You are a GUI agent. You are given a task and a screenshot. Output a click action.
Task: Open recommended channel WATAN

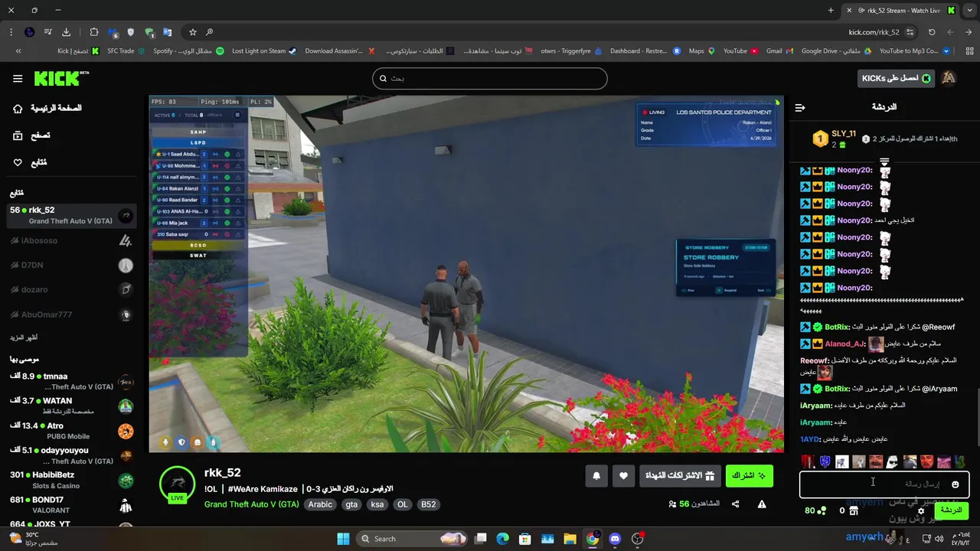(x=70, y=406)
